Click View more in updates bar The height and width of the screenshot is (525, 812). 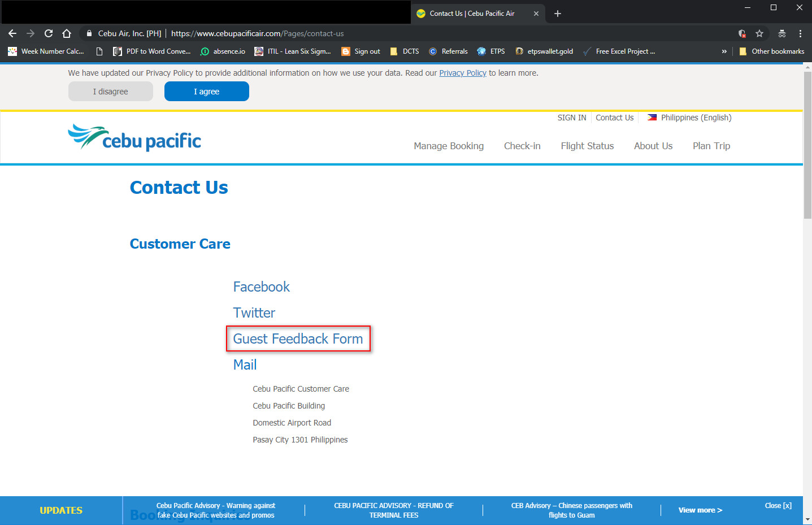[x=700, y=510]
